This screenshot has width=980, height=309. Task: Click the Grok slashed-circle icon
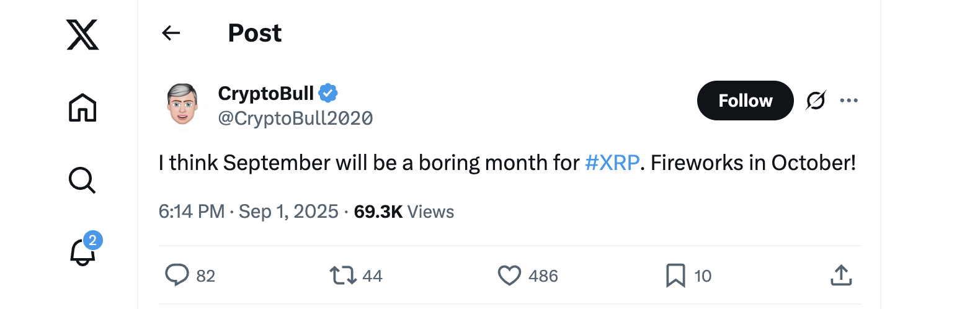(x=816, y=100)
